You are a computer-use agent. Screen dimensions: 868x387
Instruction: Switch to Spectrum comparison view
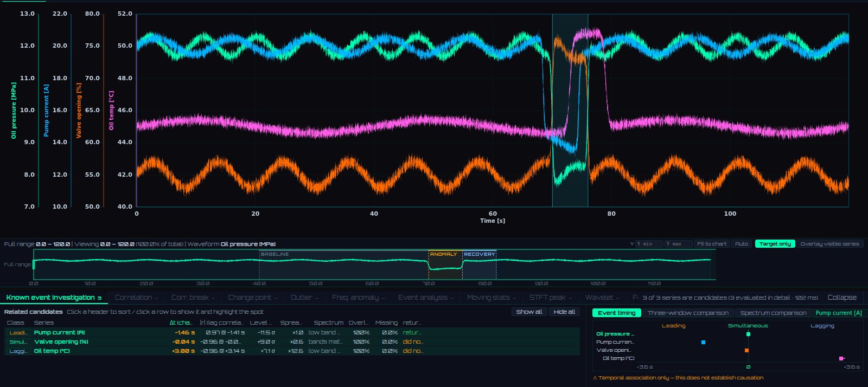click(x=773, y=313)
